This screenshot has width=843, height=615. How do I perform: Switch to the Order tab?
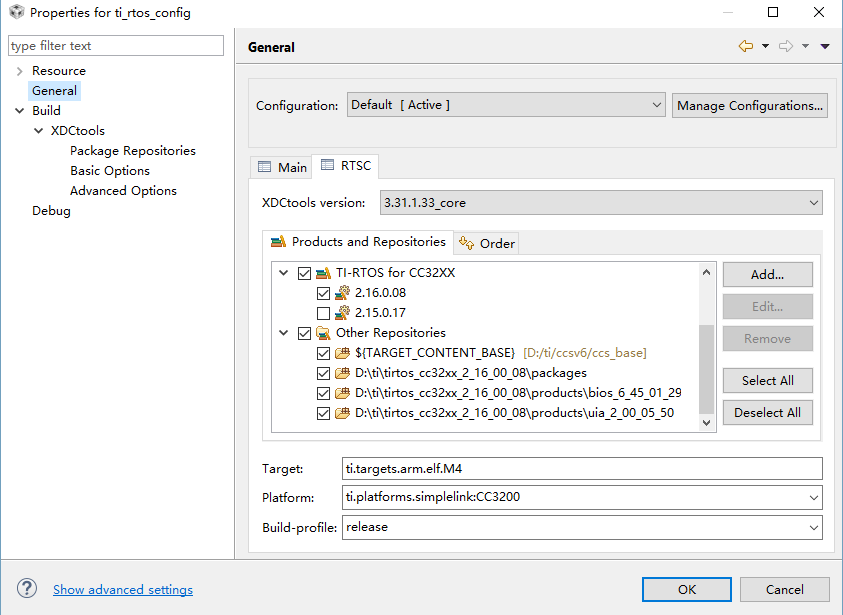tap(487, 243)
